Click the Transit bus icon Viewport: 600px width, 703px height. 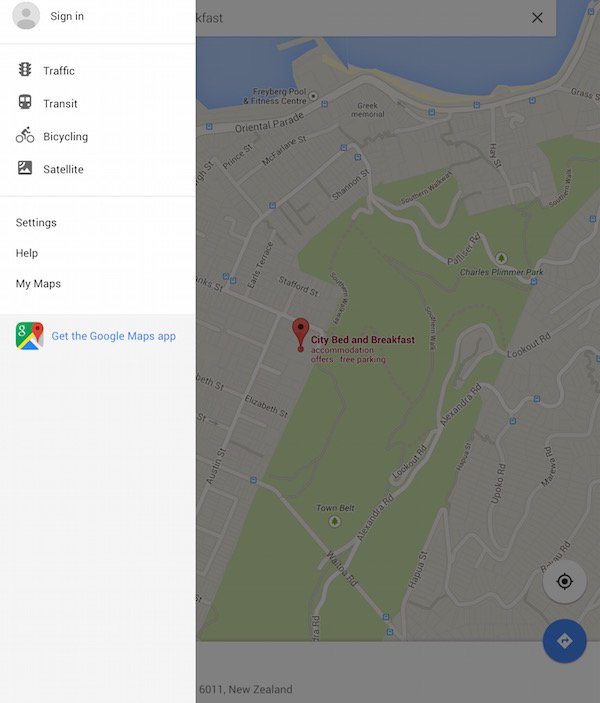coord(25,102)
